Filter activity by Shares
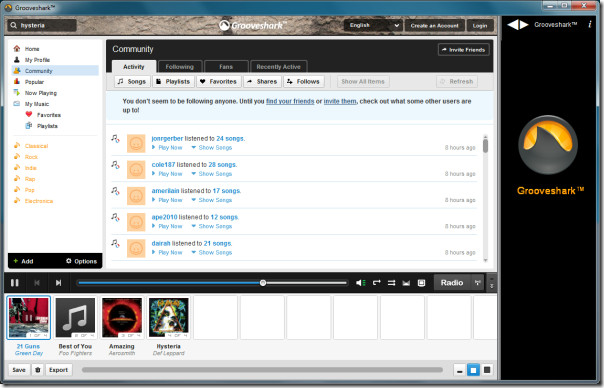 (262, 82)
